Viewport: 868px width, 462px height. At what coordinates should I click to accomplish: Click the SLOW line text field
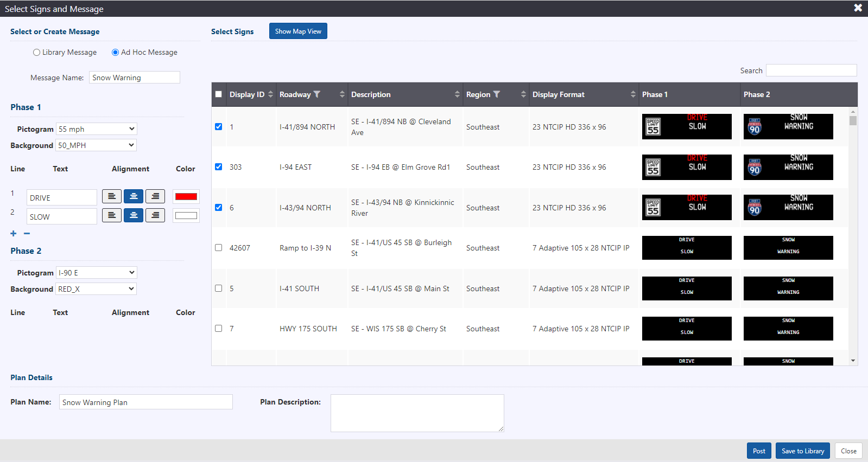[62, 216]
